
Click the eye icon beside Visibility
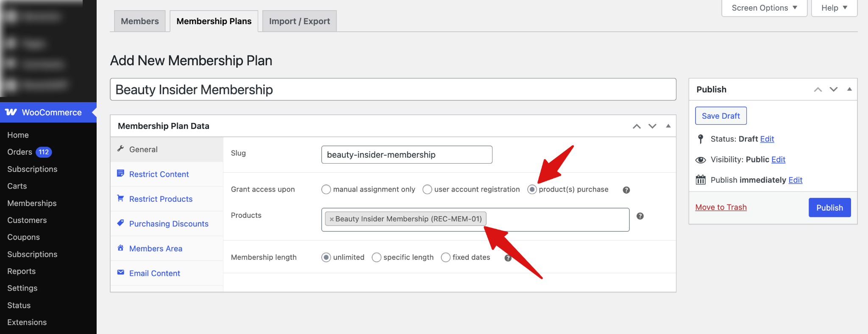(701, 160)
